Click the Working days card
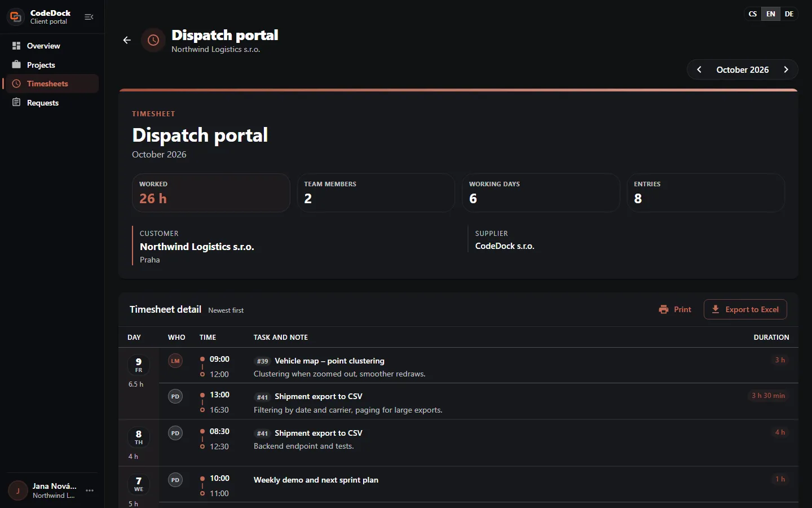 coord(541,193)
